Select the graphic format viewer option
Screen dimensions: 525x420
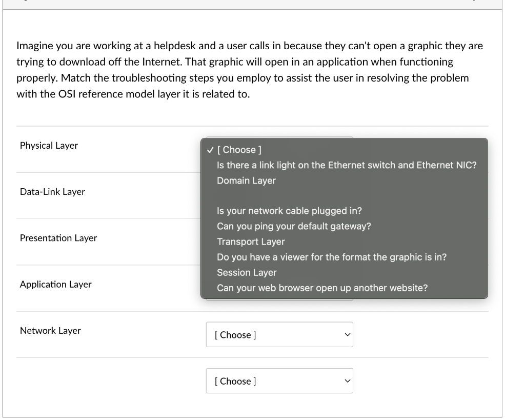332,257
